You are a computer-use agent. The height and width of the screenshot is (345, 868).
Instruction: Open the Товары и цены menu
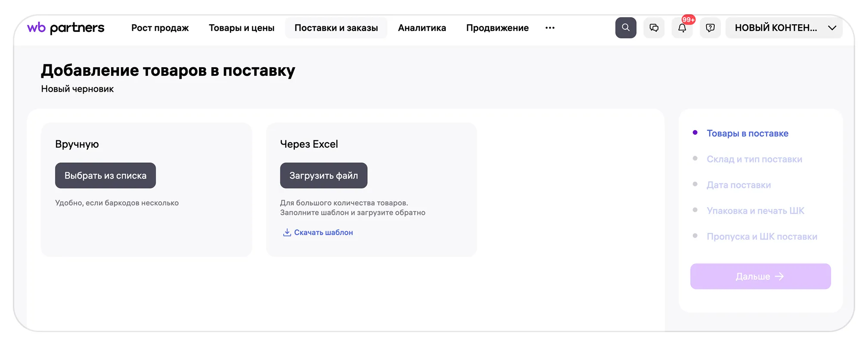(242, 28)
